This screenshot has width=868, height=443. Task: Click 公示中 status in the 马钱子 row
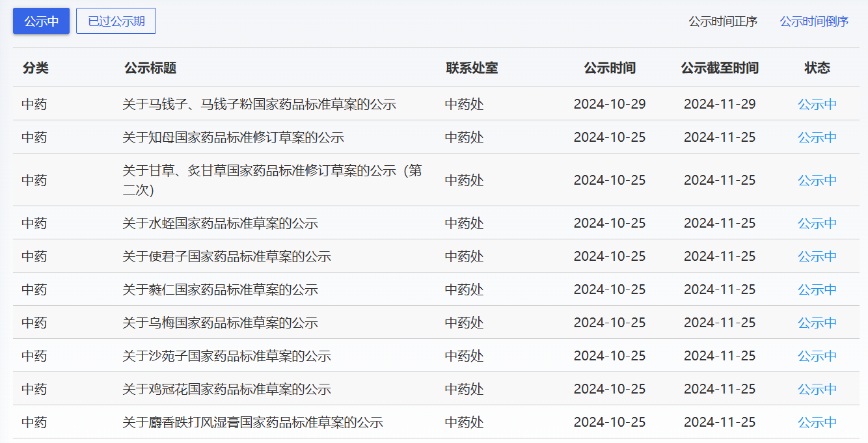[x=817, y=104]
